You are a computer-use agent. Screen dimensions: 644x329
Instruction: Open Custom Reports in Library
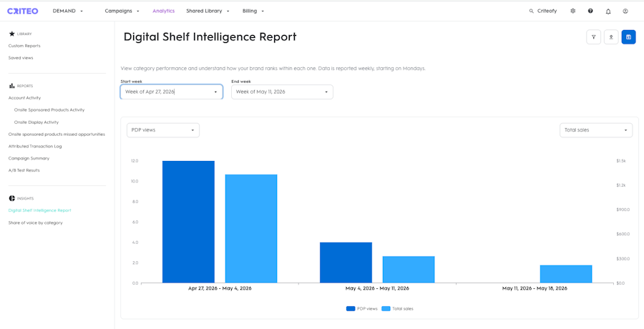pos(24,46)
